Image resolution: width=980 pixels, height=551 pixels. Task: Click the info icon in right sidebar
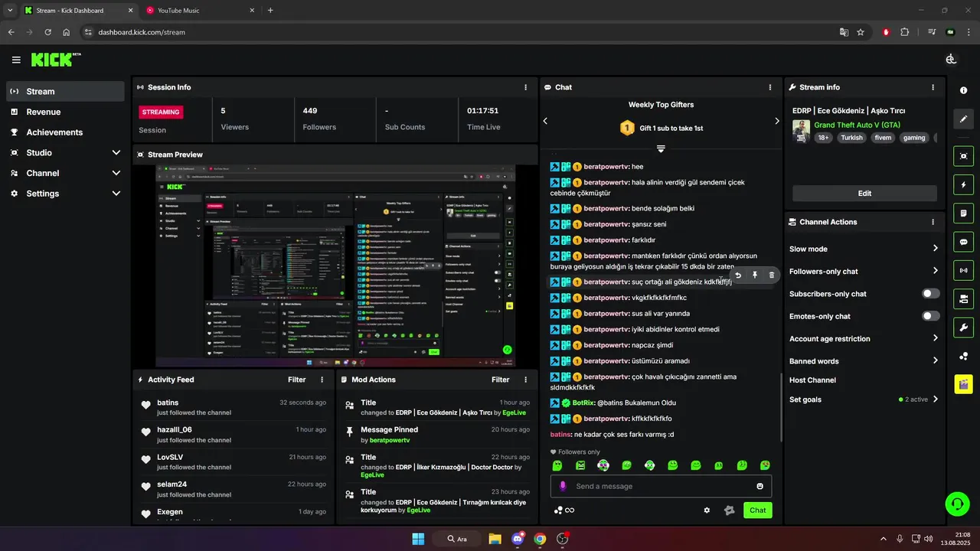click(963, 90)
